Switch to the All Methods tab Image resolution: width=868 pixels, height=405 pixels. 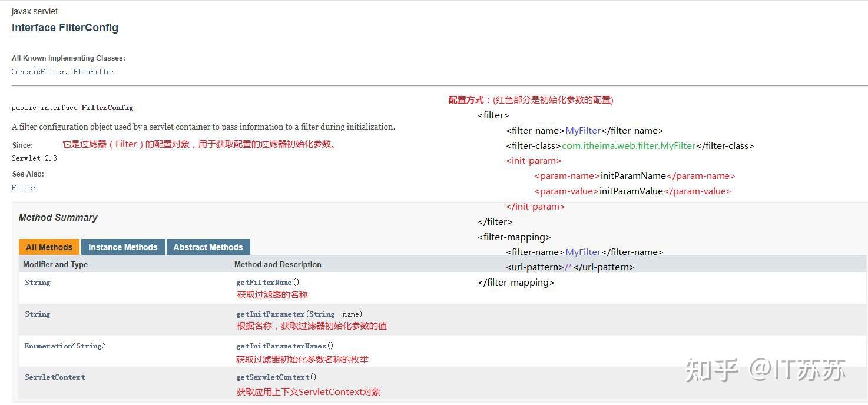click(x=48, y=247)
